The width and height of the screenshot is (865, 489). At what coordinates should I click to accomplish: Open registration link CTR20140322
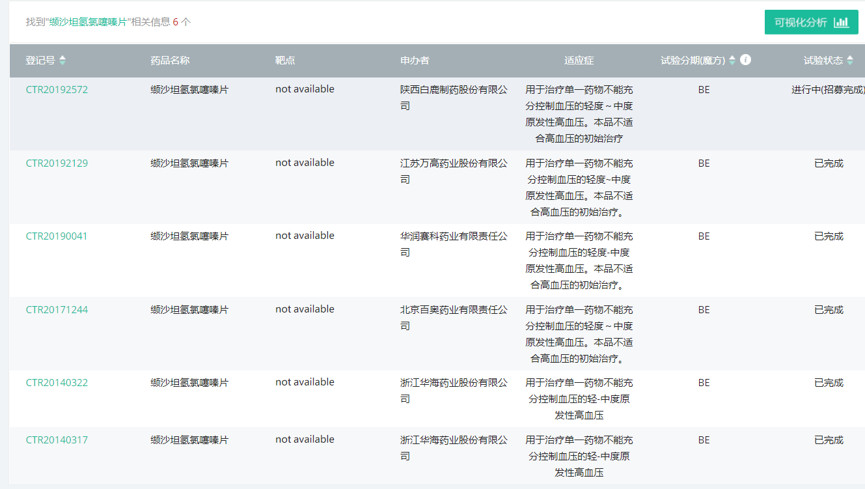tap(57, 382)
